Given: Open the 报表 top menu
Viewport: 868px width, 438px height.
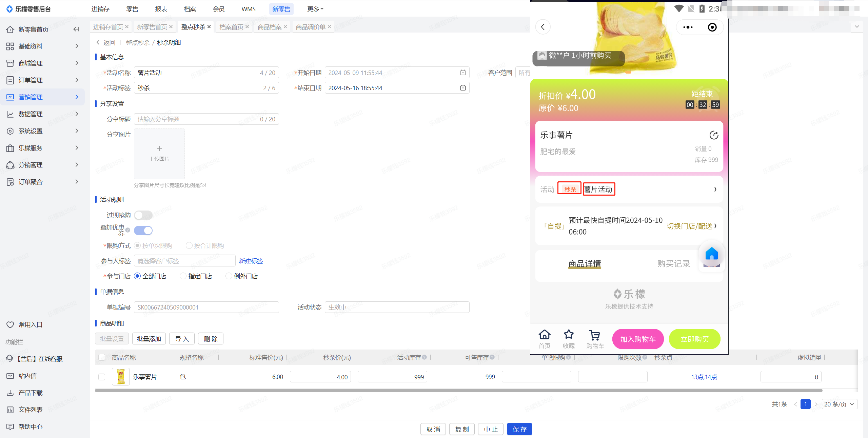Looking at the screenshot, I should point(161,9).
